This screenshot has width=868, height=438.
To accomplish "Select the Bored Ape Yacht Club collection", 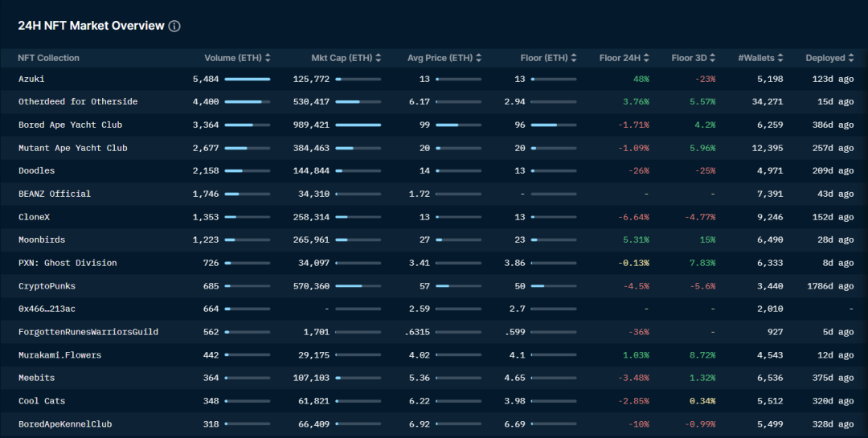I will pyautogui.click(x=70, y=125).
